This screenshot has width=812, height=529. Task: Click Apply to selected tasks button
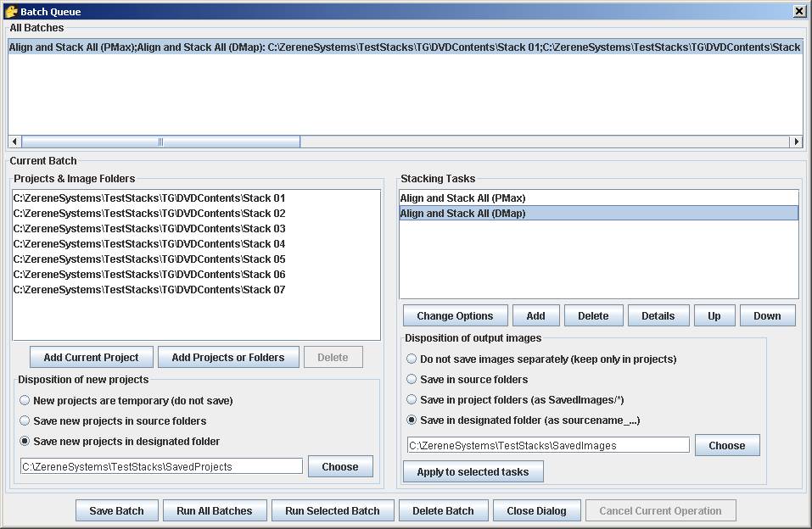[x=473, y=471]
